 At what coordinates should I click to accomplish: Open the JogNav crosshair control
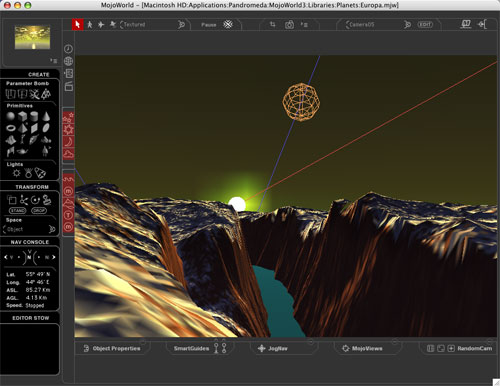pos(262,348)
